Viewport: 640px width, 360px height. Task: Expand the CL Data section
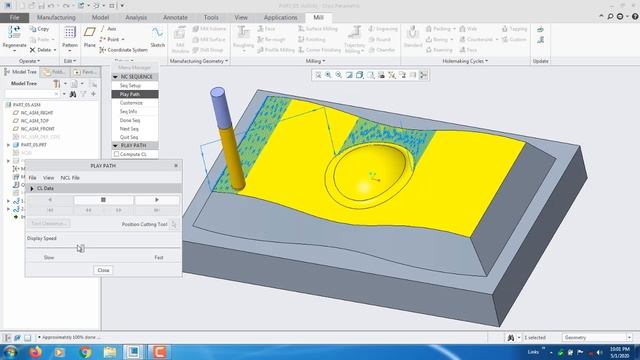pyautogui.click(x=32, y=189)
